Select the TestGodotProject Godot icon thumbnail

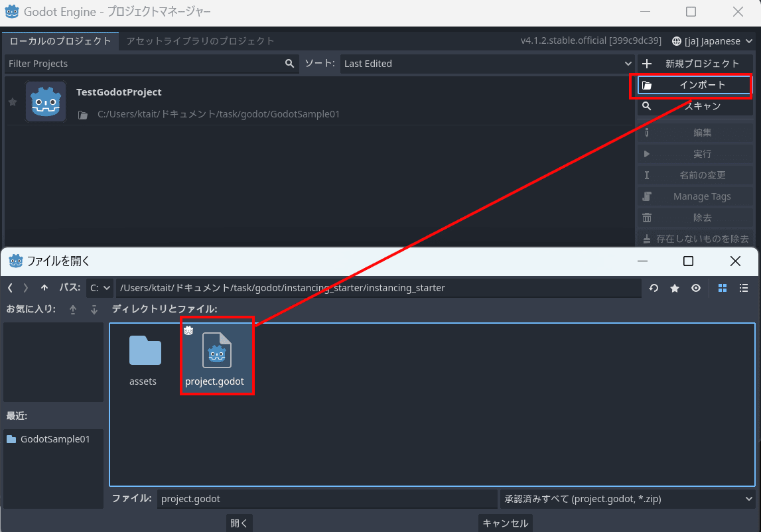46,101
